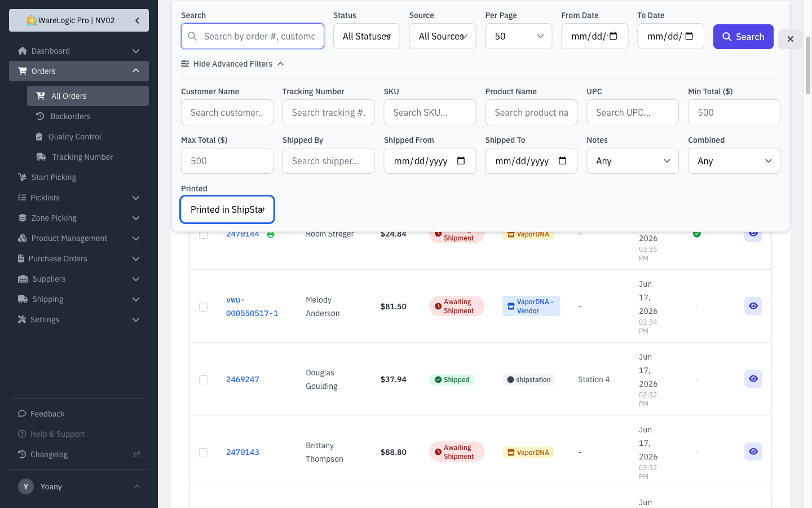This screenshot has width=812, height=508.
Task: Click the Shipping truck icon
Action: point(23,299)
